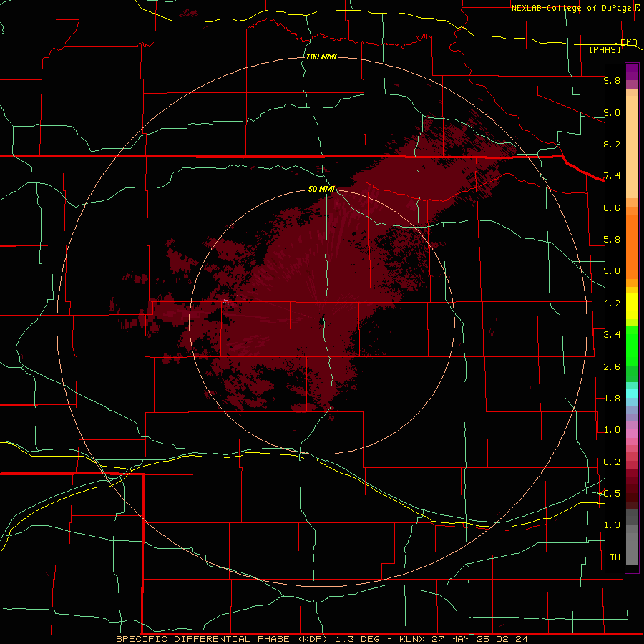Viewport: 644px width, 644px height.
Task: Click the 5.0 value on the color scale
Action: tap(612, 271)
